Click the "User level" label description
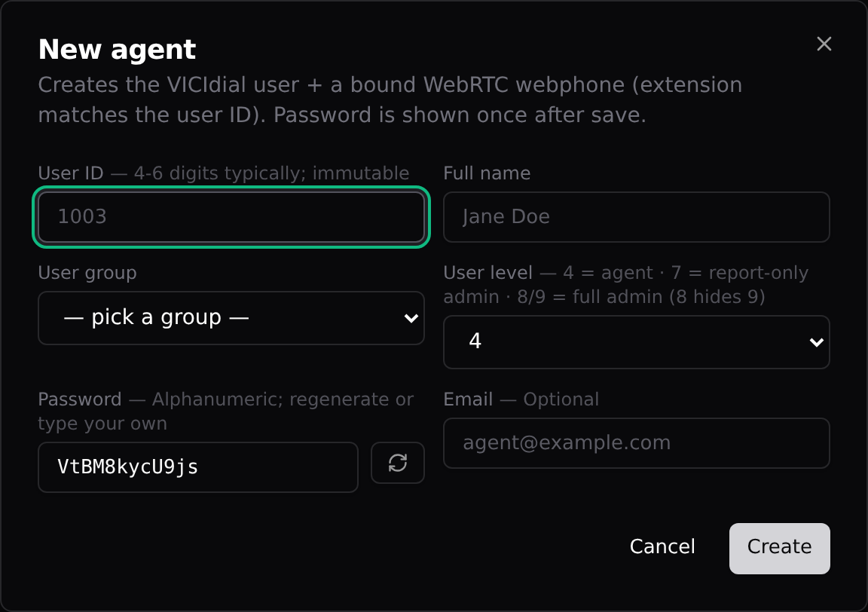This screenshot has height=612, width=868. (x=626, y=285)
